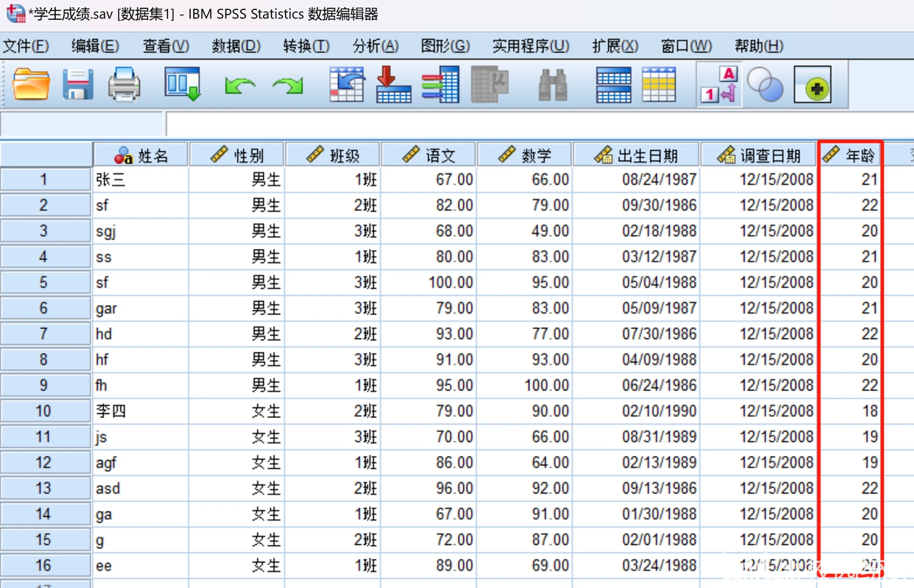Click 语文 cell 96.00
The image size is (914, 588).
(429, 488)
